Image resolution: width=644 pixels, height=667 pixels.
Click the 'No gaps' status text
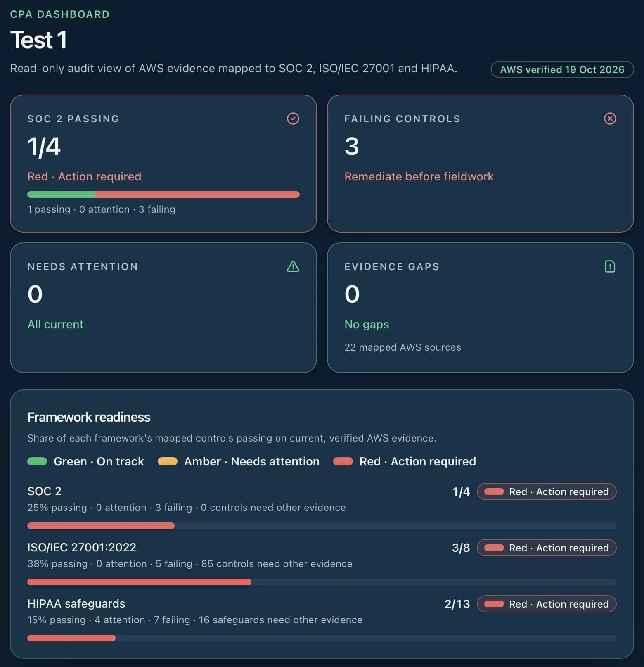pos(367,325)
